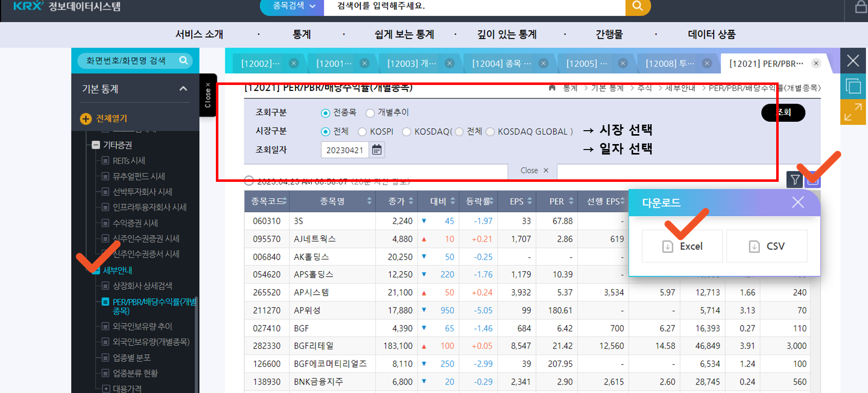Click the blue overlapping windows icon
Viewport: 868px width, 393px height.
click(853, 86)
